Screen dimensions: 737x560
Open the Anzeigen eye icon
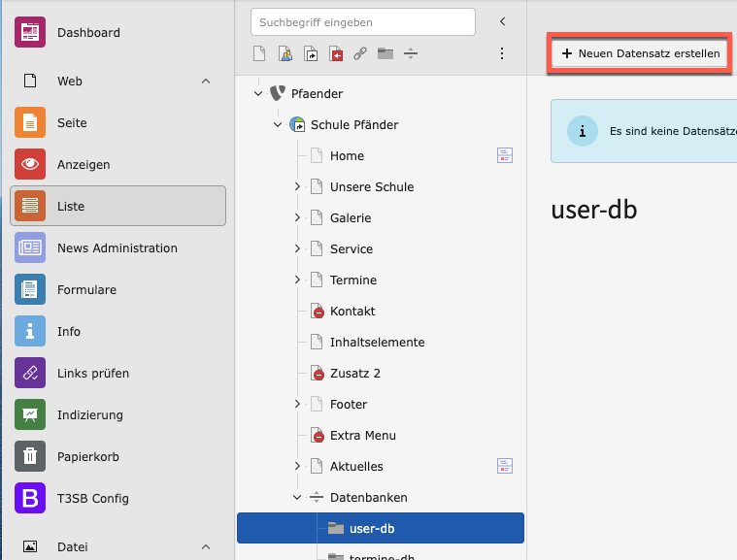click(30, 164)
